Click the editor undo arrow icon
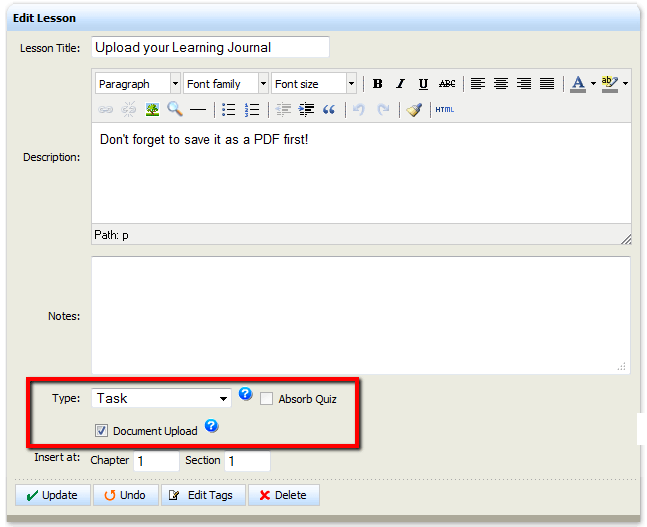 (359, 110)
